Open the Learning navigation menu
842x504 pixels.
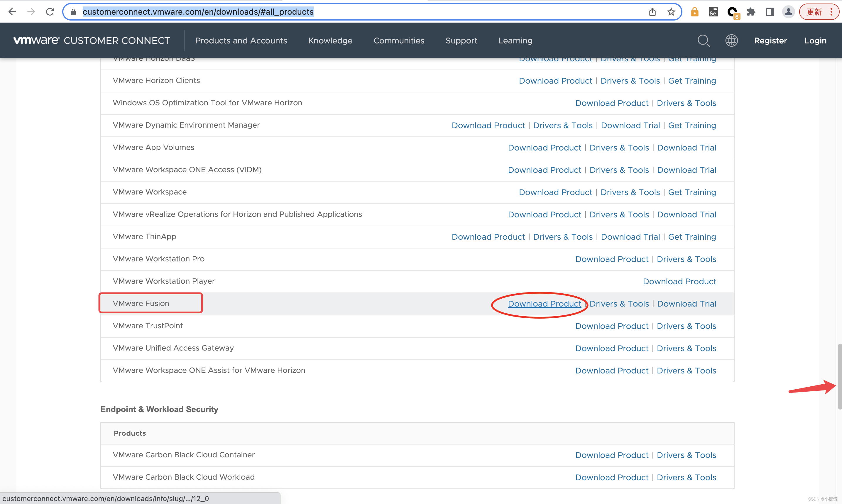(515, 41)
